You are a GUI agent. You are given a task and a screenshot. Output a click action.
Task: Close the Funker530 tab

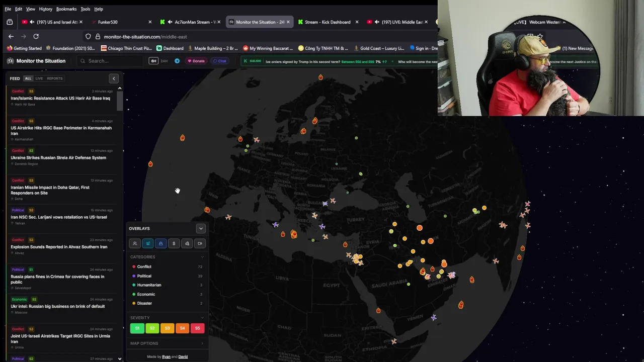150,22
